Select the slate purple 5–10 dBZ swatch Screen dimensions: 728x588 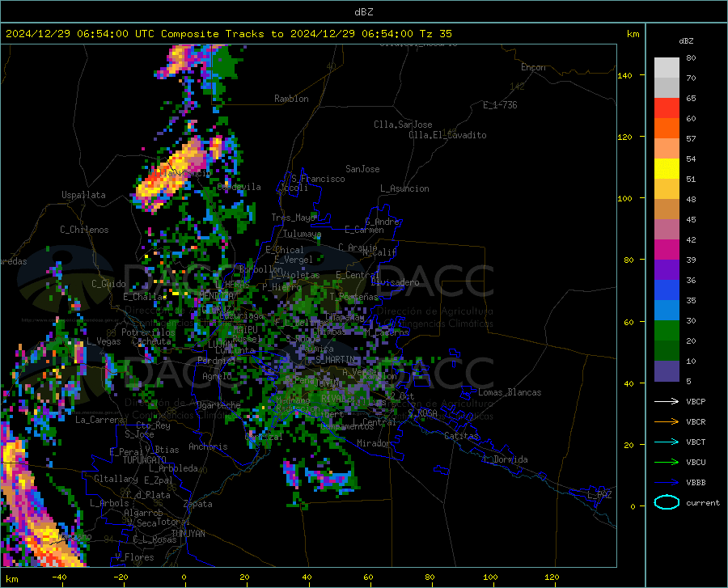tap(667, 371)
